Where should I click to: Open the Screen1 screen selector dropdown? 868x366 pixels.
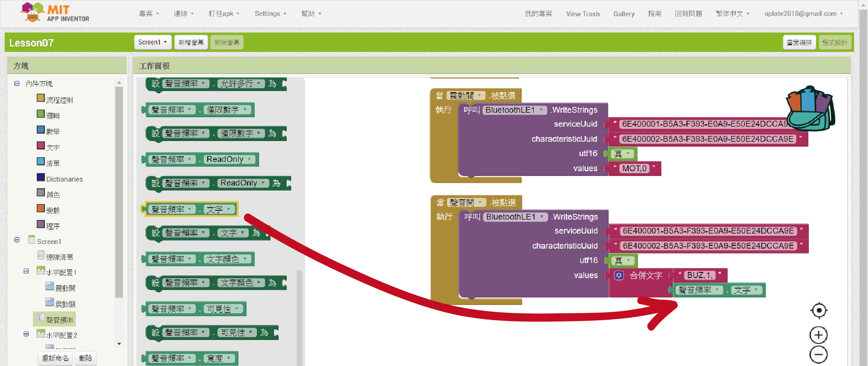coord(152,42)
